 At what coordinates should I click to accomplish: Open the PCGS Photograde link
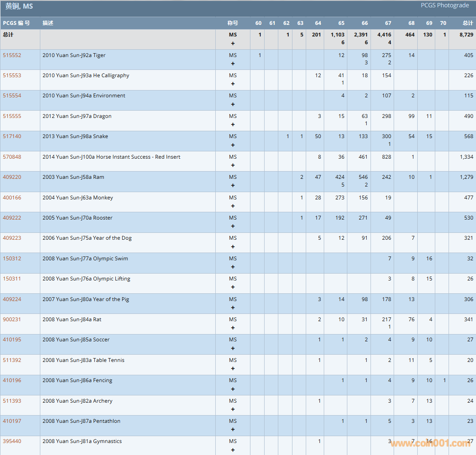point(445,5)
